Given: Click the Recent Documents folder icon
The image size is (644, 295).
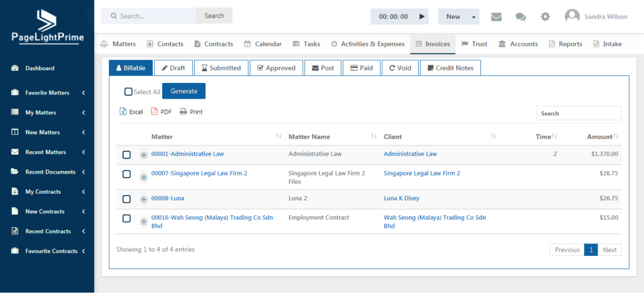Looking at the screenshot, I should coord(15,172).
